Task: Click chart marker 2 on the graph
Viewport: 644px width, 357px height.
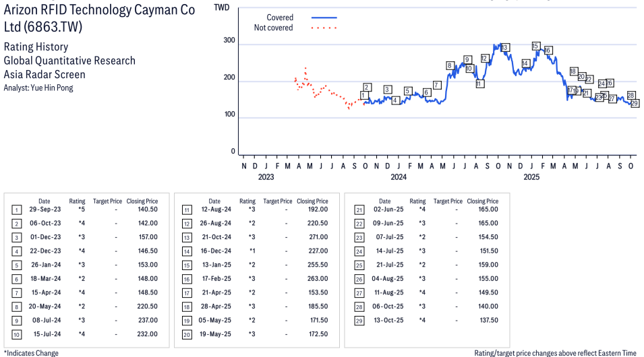Action: click(x=367, y=87)
